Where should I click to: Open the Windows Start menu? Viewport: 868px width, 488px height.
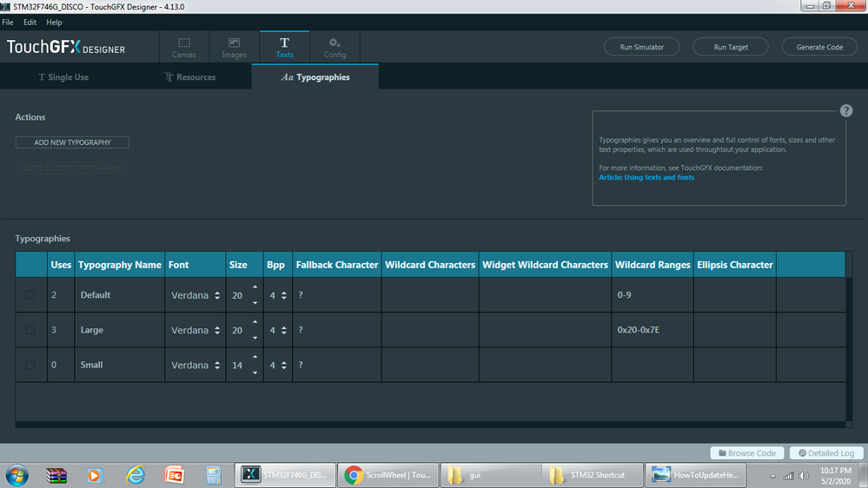tap(17, 475)
